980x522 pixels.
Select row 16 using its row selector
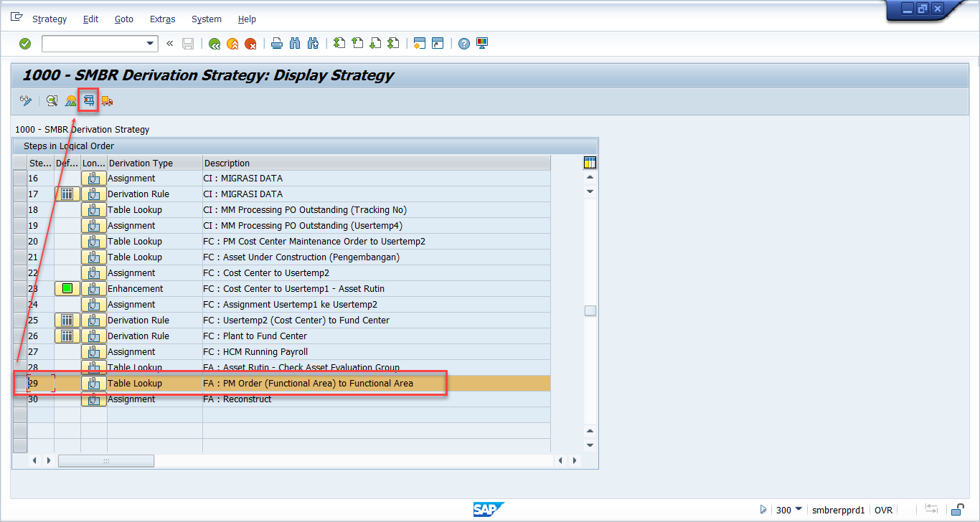(x=20, y=179)
